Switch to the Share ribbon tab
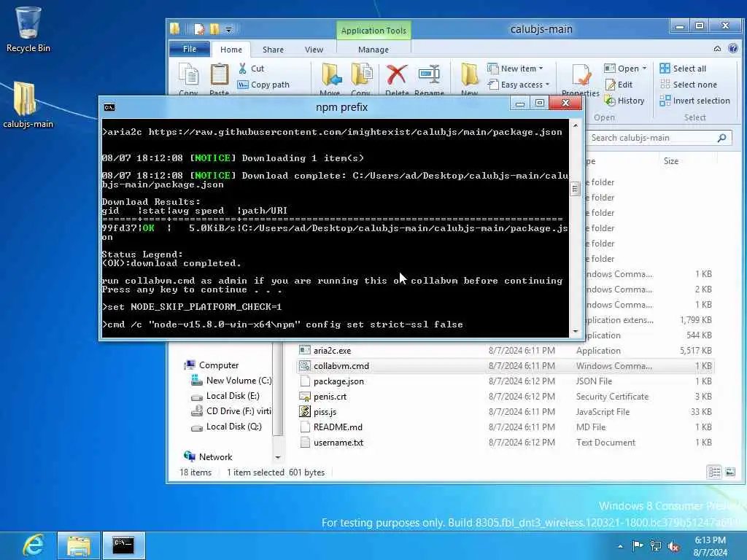The image size is (747, 560). (273, 49)
